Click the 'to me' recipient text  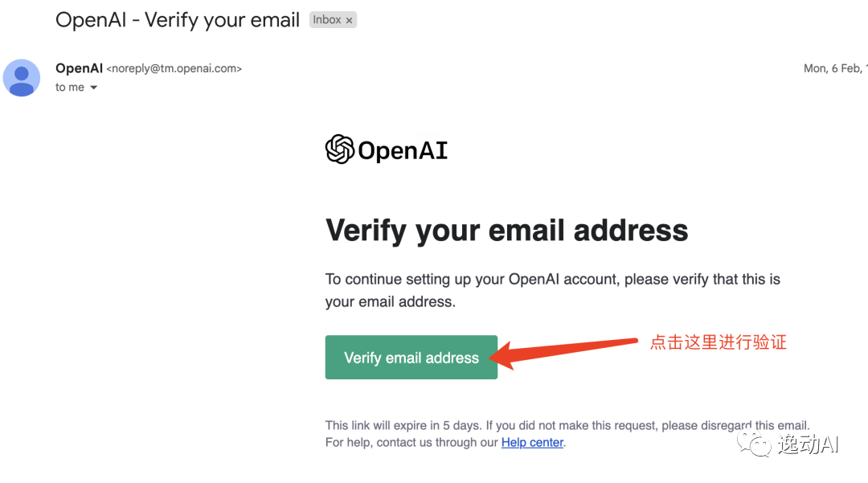click(x=70, y=88)
